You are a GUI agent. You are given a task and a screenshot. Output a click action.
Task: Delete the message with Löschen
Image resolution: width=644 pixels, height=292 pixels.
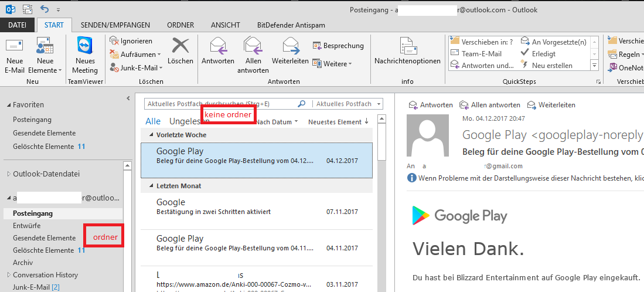coord(180,50)
